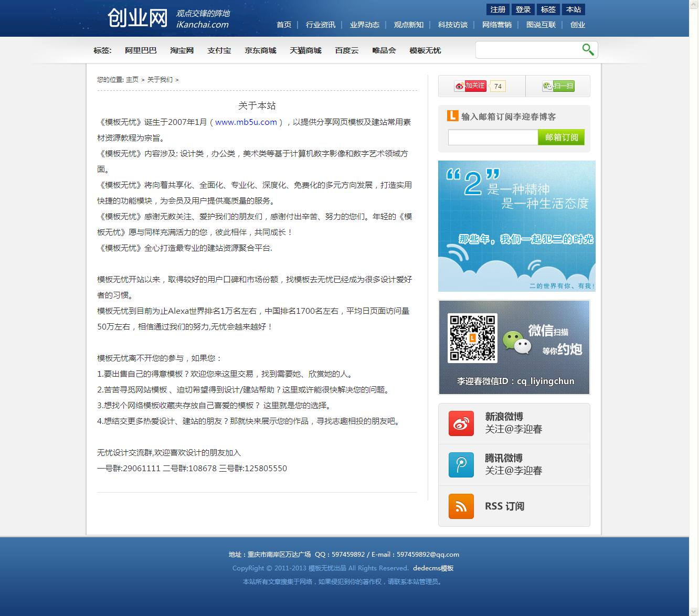This screenshot has height=616, width=699.
Task: Click the email subscription input field
Action: click(x=493, y=137)
